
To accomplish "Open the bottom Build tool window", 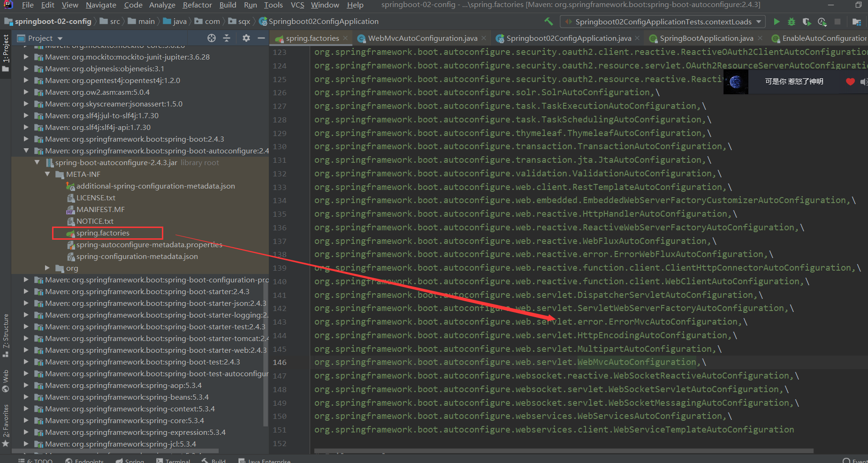I will pos(214,460).
